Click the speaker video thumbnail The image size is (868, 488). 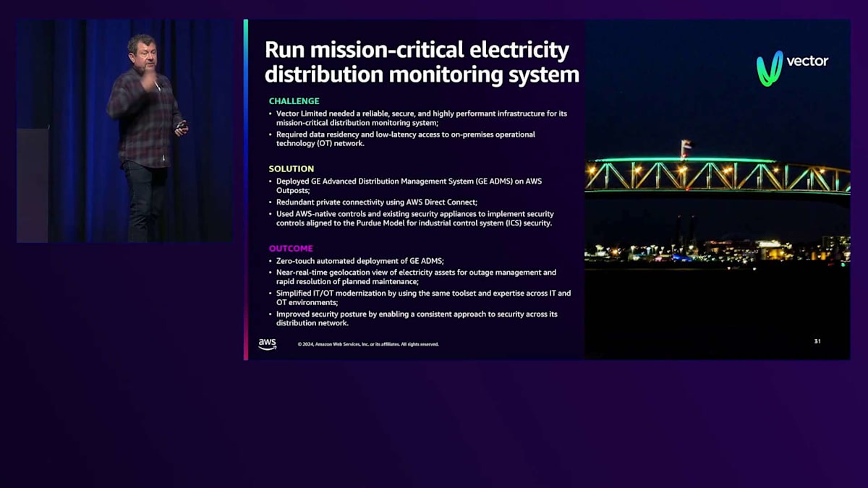click(124, 131)
